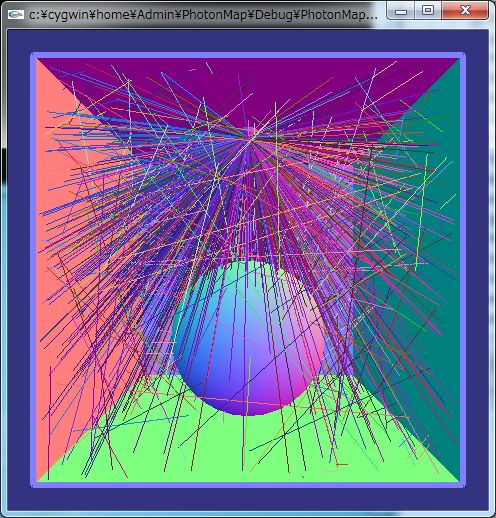Screen dimensions: 496x518
Task: Click the application icon in title bar
Action: (x=16, y=15)
